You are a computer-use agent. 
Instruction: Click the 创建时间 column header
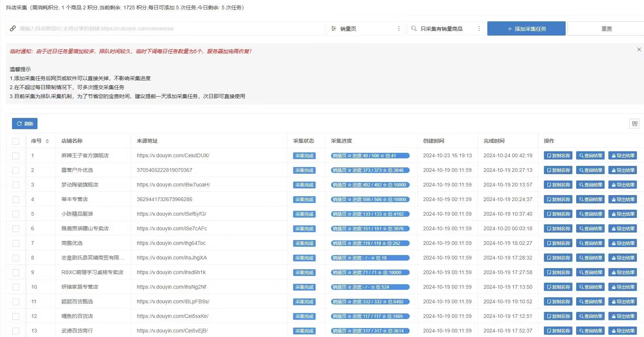point(434,141)
